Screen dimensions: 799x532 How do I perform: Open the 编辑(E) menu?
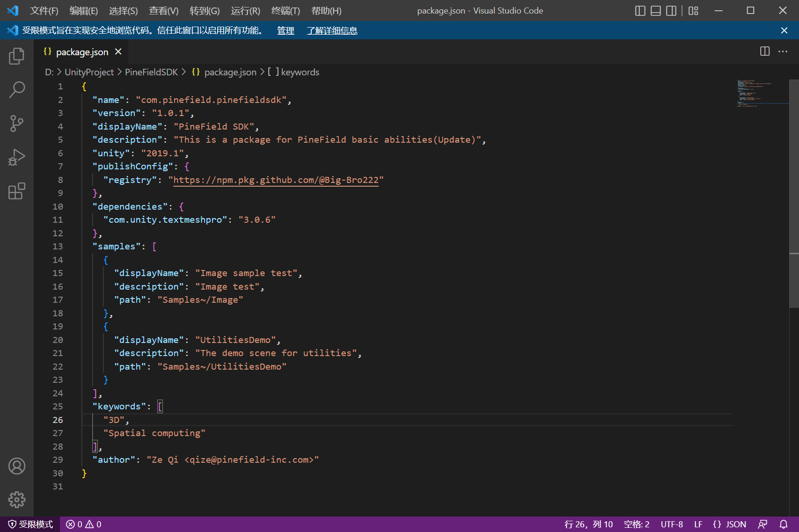coord(84,11)
